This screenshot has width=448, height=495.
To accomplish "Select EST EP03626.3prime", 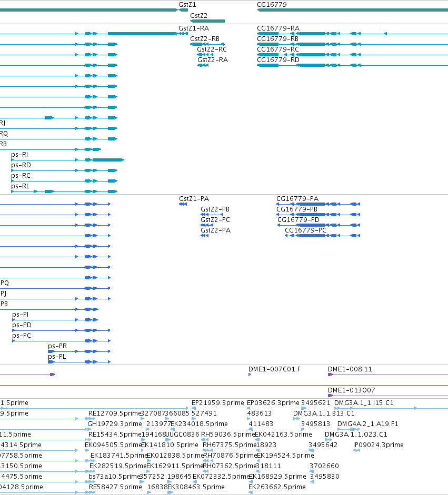I will [x=273, y=403].
